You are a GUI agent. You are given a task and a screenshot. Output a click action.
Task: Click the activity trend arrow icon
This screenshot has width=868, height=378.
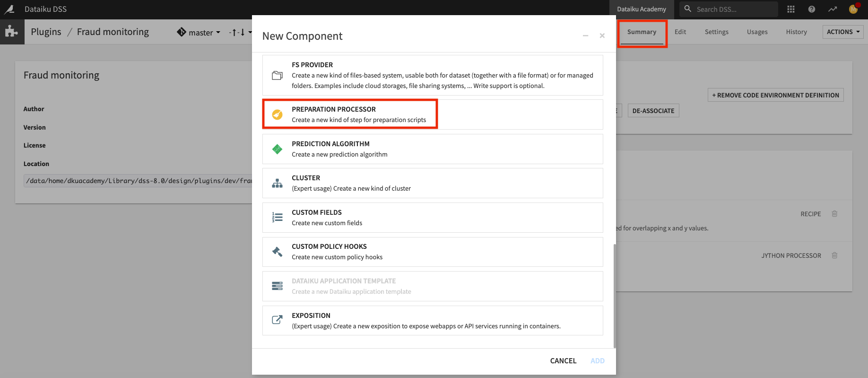pos(832,9)
